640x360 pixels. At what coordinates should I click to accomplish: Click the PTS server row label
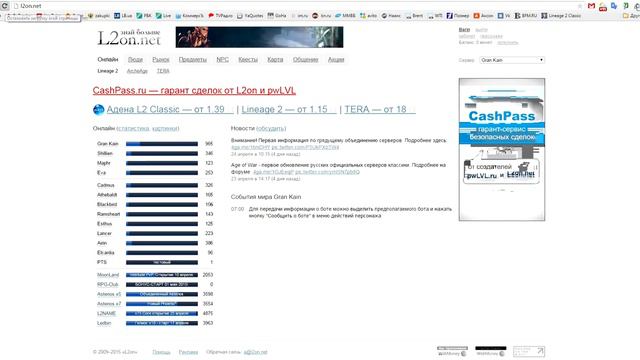tap(102, 262)
